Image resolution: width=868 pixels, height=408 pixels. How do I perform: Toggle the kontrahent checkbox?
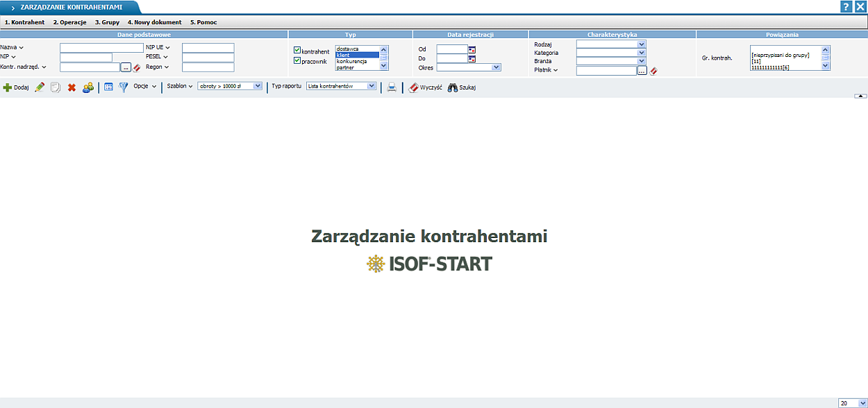[x=297, y=51]
